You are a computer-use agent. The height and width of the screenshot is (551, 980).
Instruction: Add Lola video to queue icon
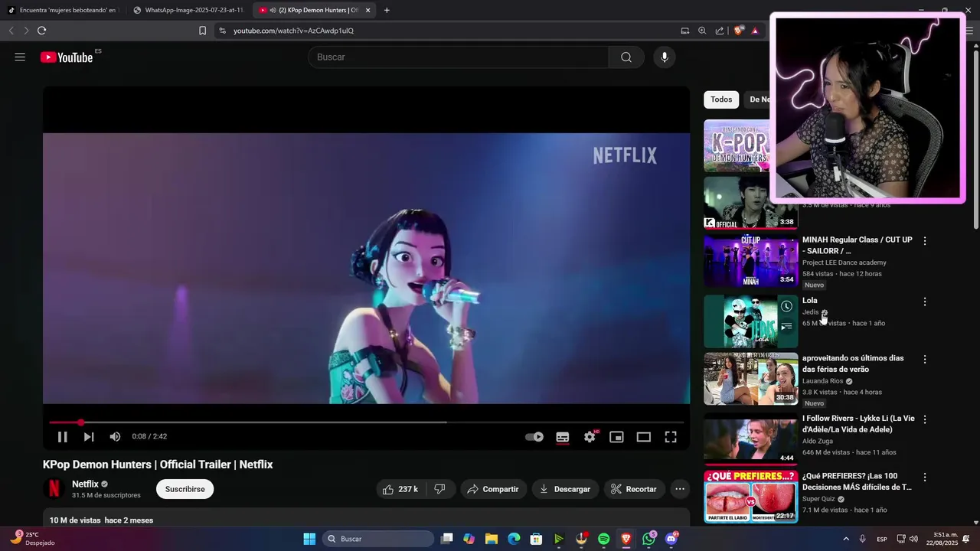(786, 327)
